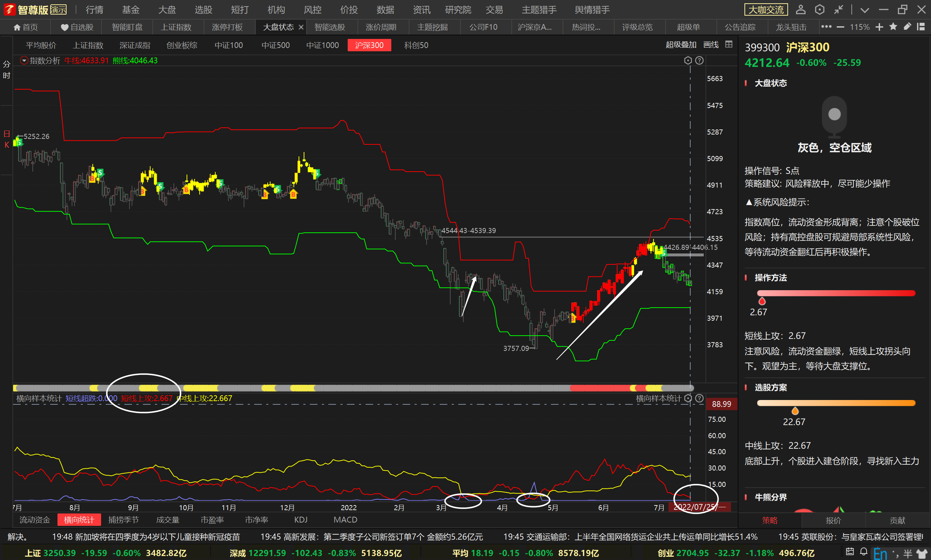Click the favorite star icon
This screenshot has height=560, width=931.
point(893,27)
